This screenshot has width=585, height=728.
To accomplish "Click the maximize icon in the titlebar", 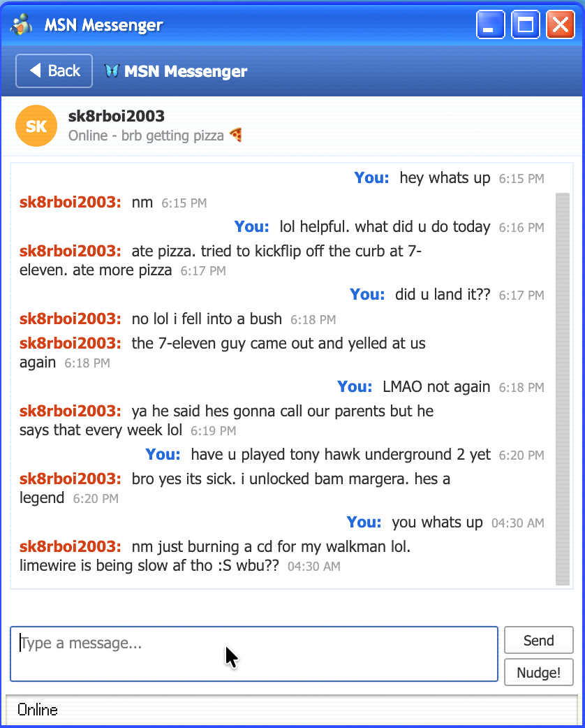I will tap(525, 24).
